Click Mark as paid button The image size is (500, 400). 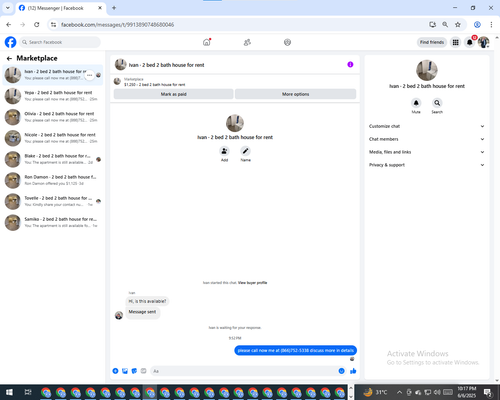[173, 94]
